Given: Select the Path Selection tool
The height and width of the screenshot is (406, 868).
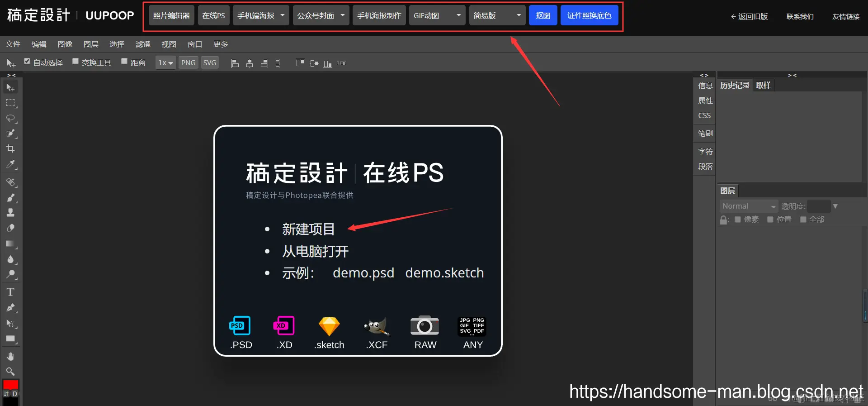Looking at the screenshot, I should [x=10, y=324].
